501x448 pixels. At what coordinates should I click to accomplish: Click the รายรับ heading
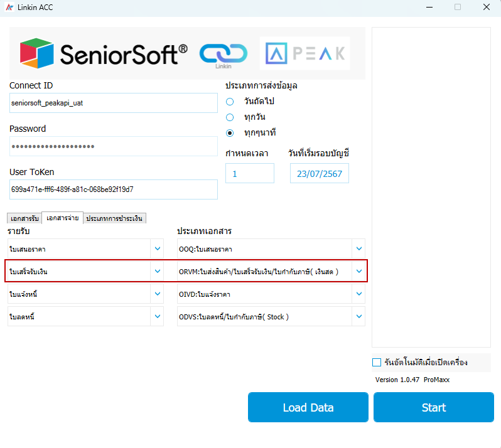pos(19,231)
